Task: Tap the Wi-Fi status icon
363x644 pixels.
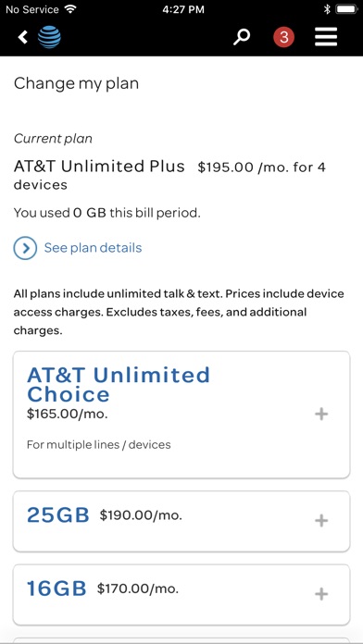Action: [71, 9]
